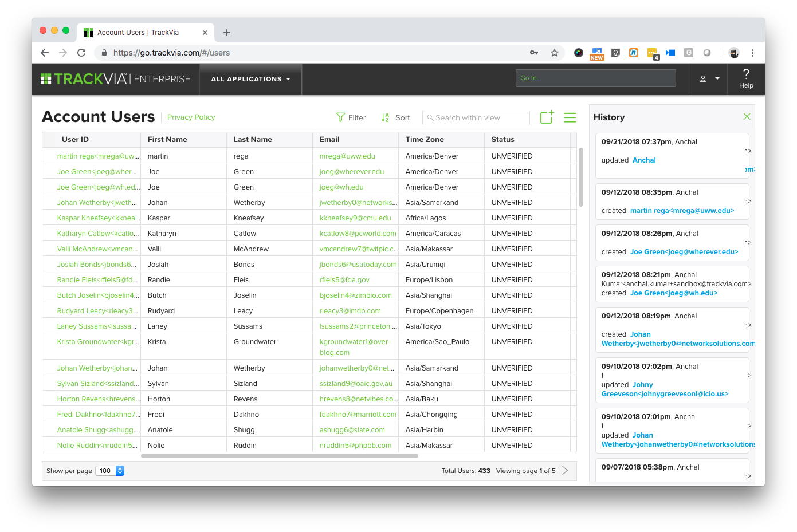Screen dimensions: 797x532
Task: Open user Nolie Ruddin link
Action: point(97,445)
